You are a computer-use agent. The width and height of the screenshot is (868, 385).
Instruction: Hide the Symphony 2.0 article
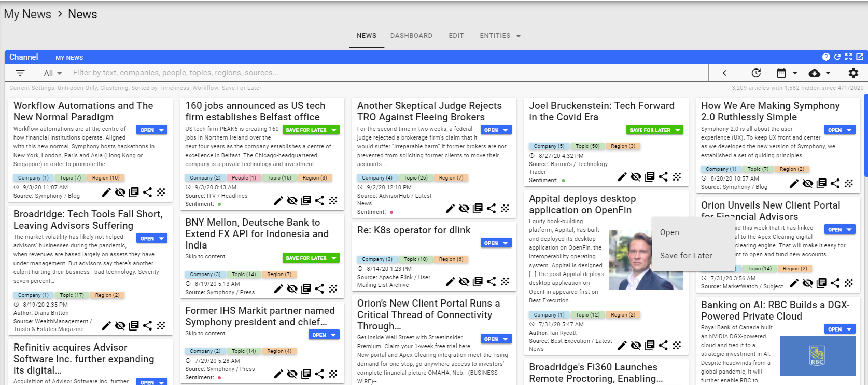tap(808, 184)
